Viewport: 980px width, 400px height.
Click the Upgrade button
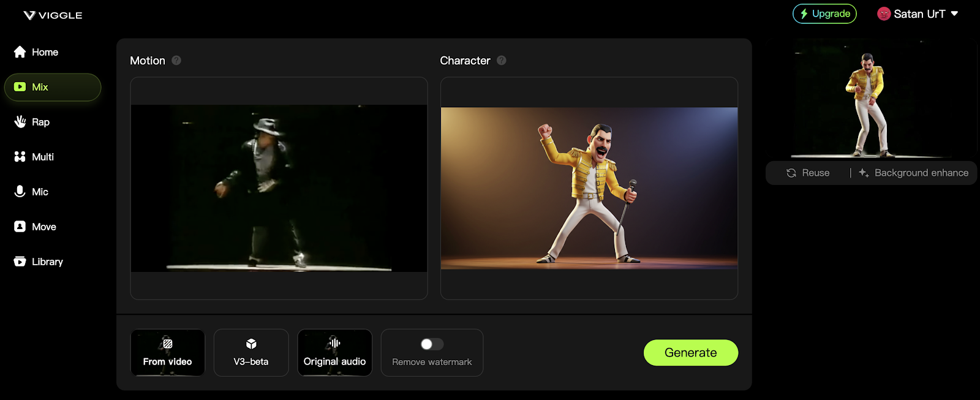click(x=824, y=13)
